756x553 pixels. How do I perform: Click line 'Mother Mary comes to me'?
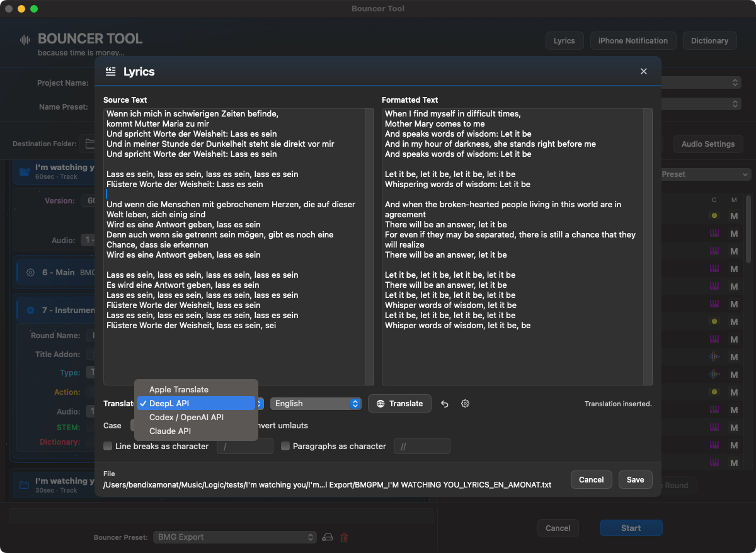coord(435,124)
